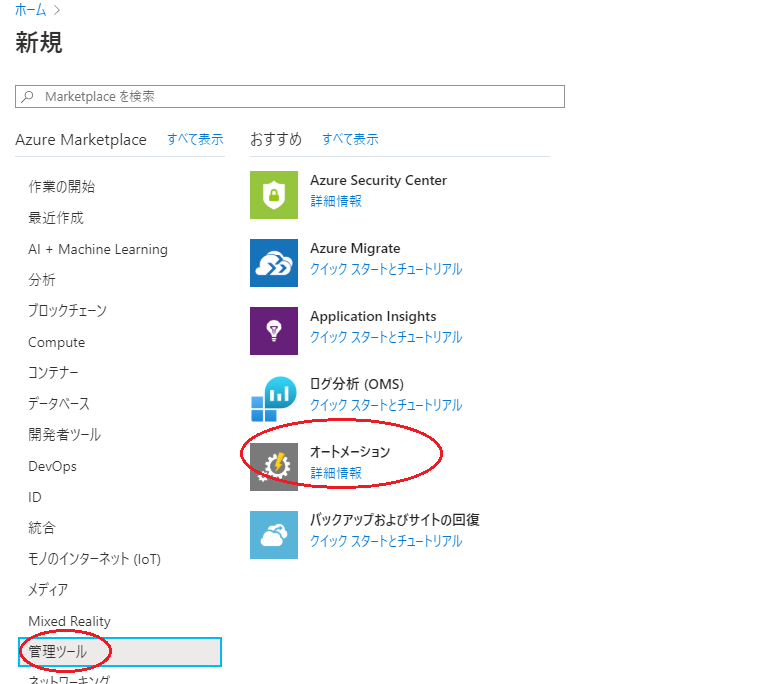The height and width of the screenshot is (684, 767).
Task: Open 詳細情報 under オートメーション
Action: [x=336, y=473]
